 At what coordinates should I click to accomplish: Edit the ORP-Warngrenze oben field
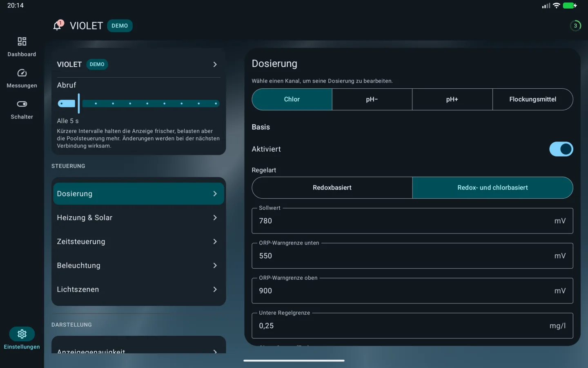pyautogui.click(x=412, y=291)
